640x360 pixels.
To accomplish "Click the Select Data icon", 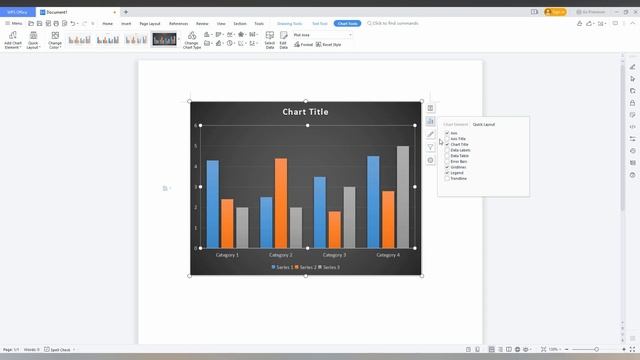I will [x=270, y=40].
